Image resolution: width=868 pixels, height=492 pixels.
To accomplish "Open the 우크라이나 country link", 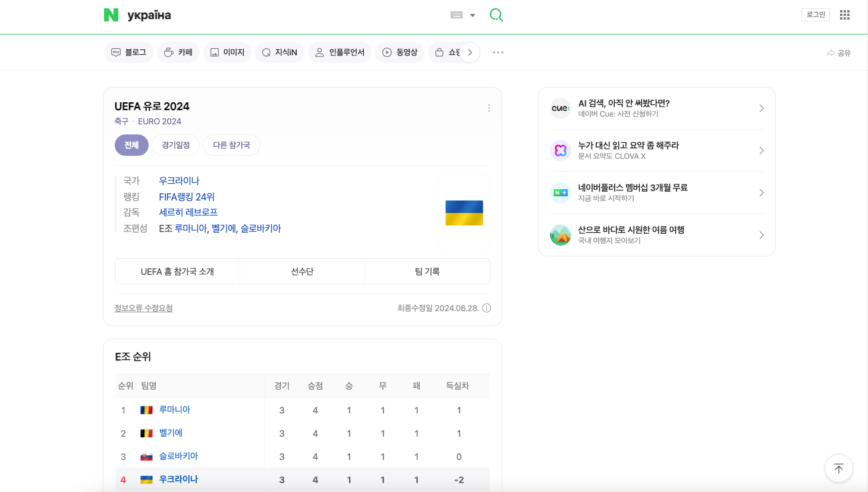I will [x=179, y=181].
